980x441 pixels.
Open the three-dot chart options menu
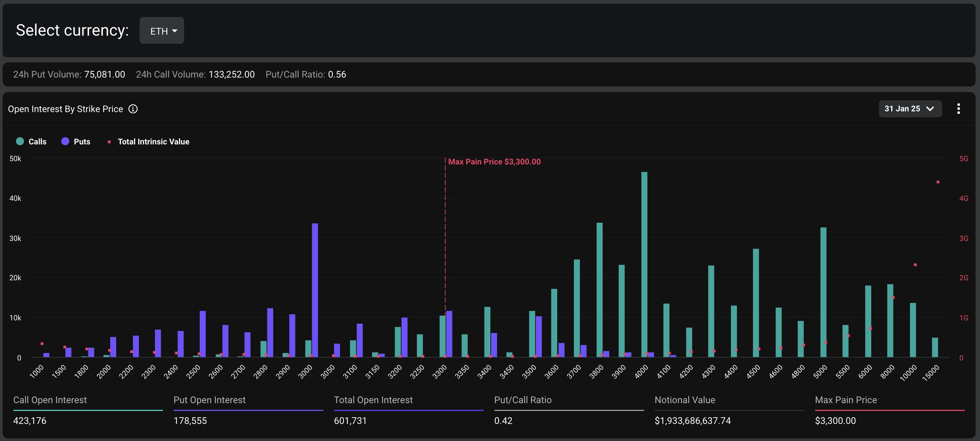point(958,109)
